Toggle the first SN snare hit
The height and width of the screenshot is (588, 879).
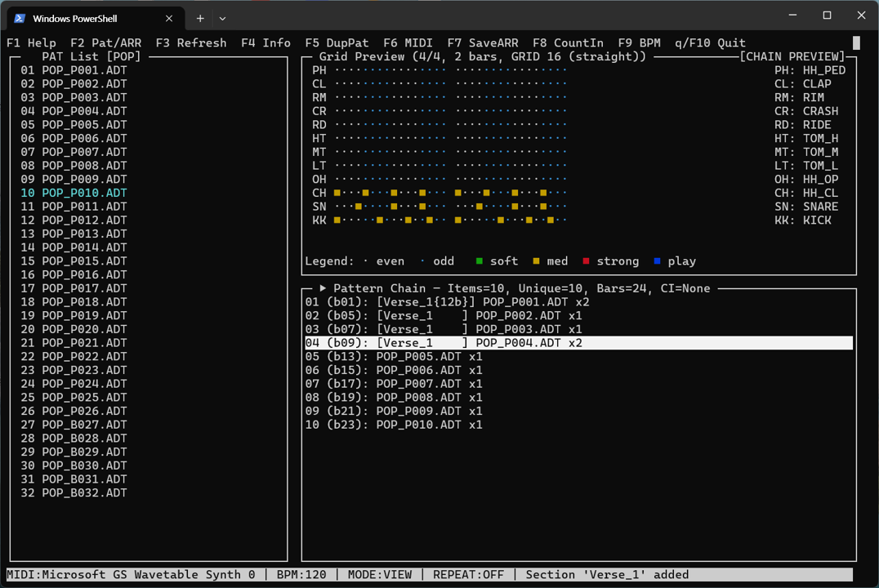(359, 207)
